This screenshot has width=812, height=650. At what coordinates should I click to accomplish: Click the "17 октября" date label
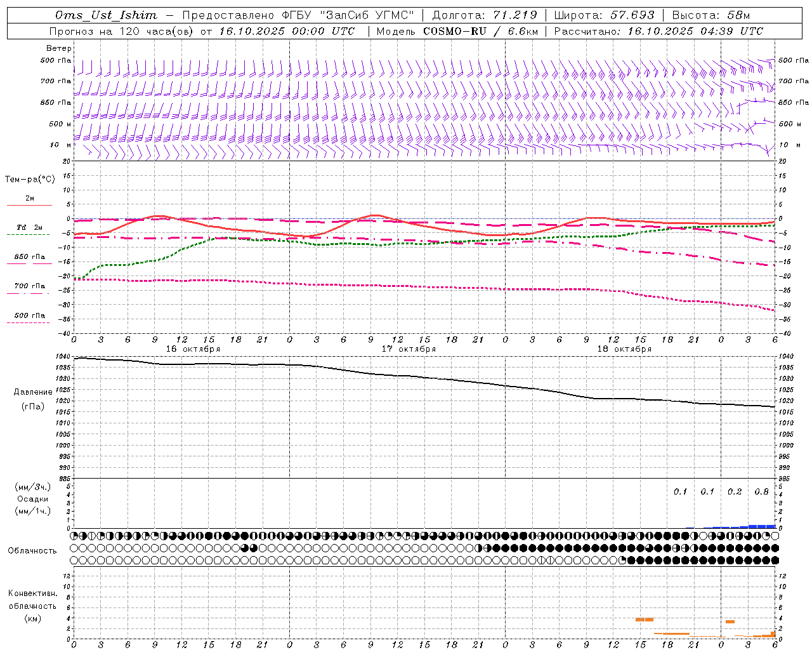(409, 349)
